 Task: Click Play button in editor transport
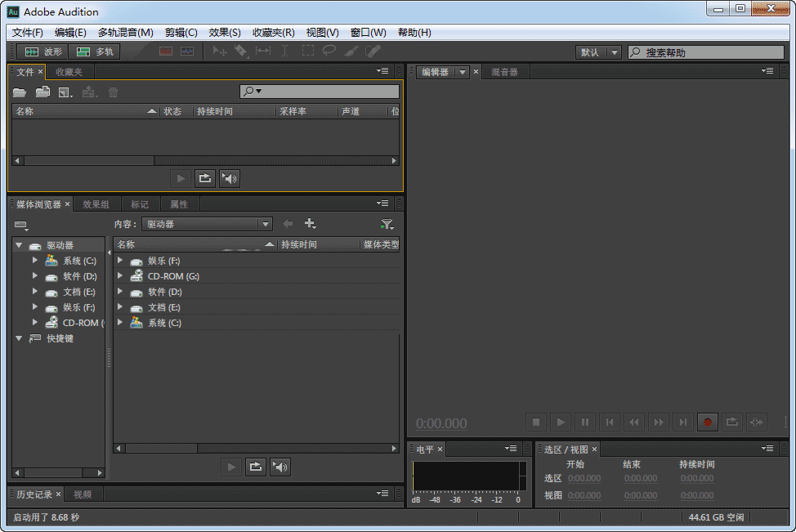[561, 422]
